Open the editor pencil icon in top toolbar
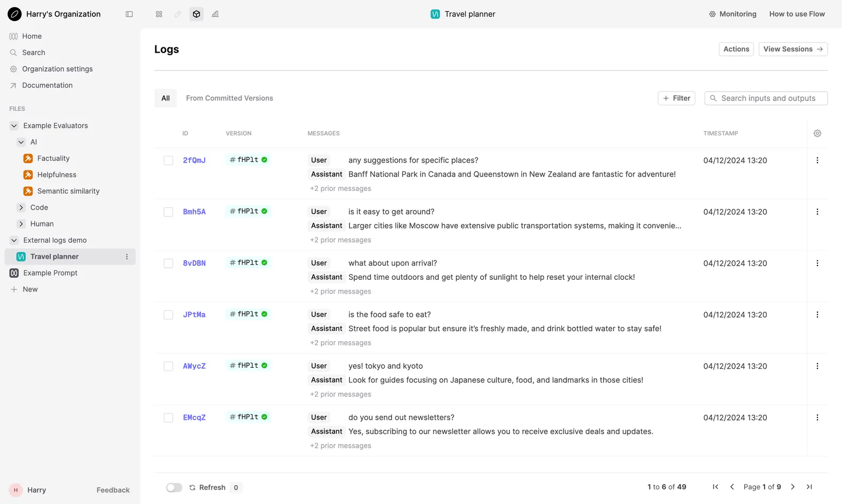This screenshot has width=842, height=504. 178,14
